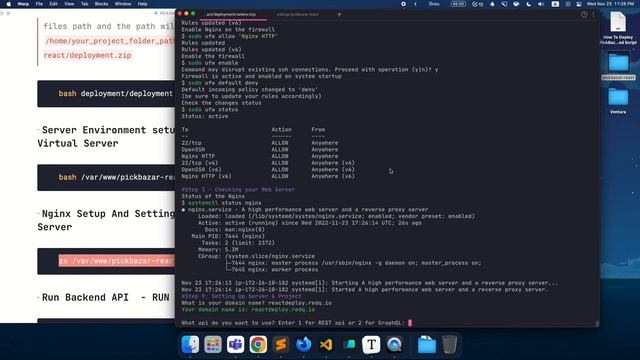Open the Edit menu

pyautogui.click(x=53, y=4)
